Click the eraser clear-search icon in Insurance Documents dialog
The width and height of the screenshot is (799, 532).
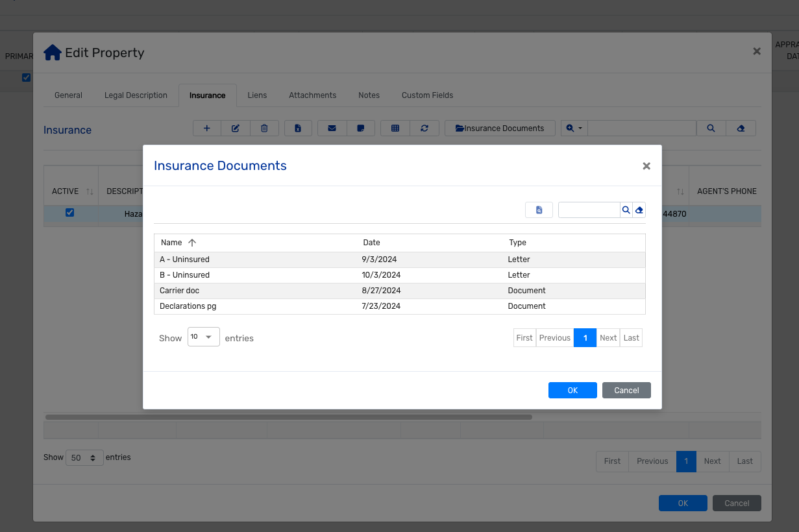[x=639, y=210]
